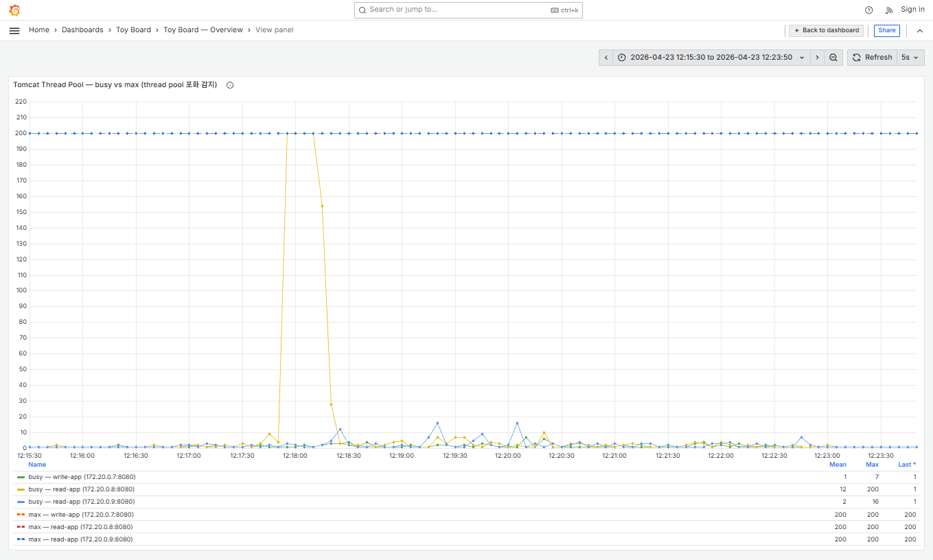Click the Sign in link

pos(912,10)
